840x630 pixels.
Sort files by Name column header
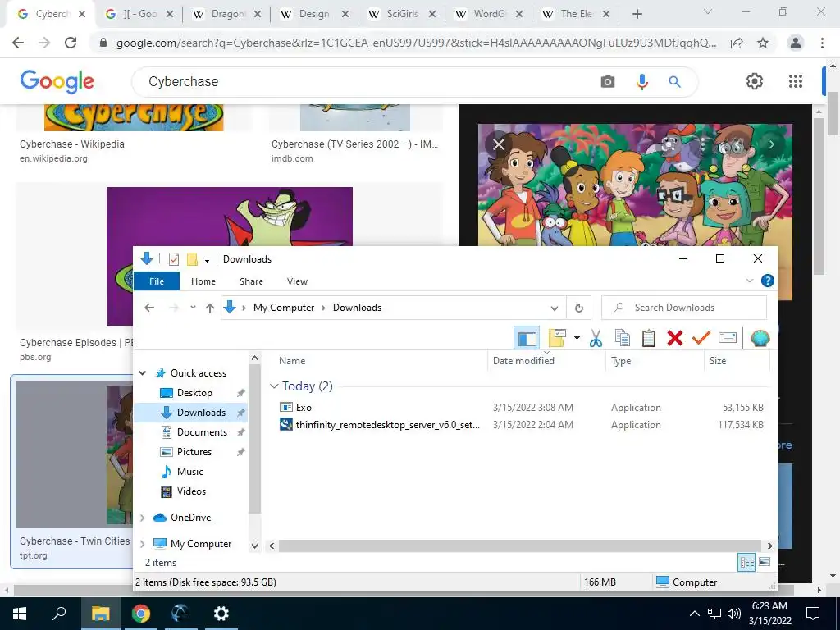point(292,361)
